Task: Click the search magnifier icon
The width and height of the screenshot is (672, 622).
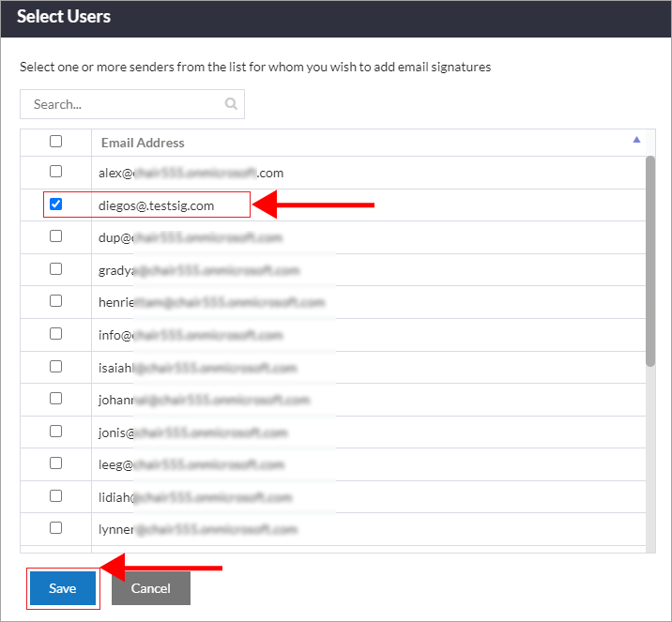Action: coord(231,104)
